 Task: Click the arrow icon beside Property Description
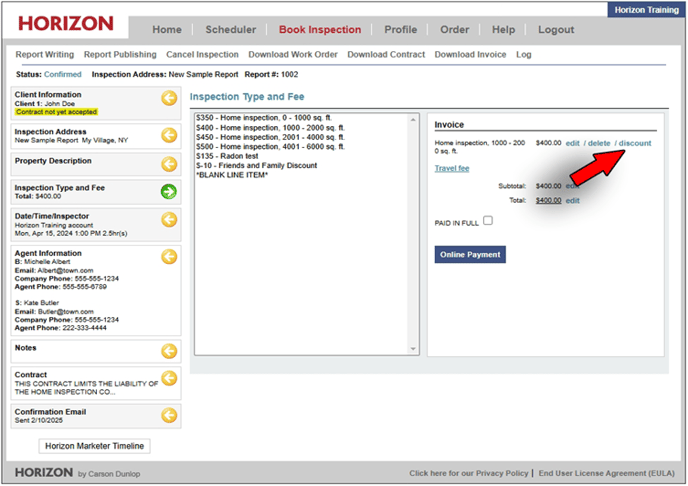pos(169,163)
